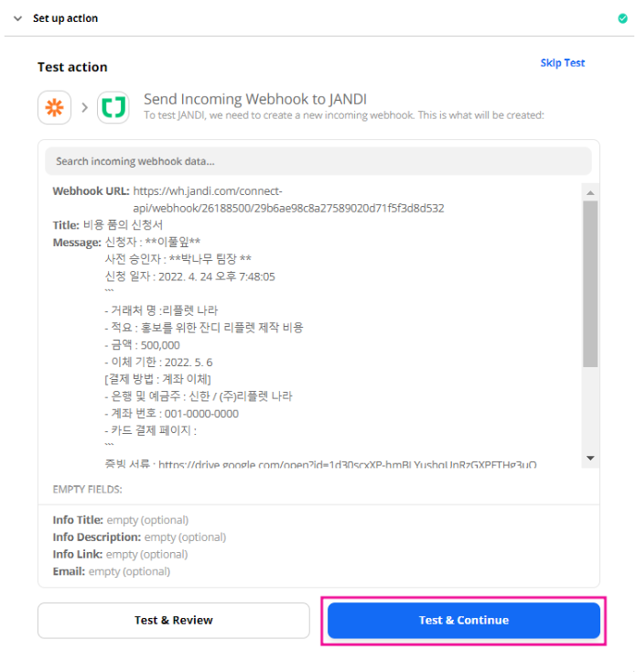Focus the Search incoming webhook data field
The width and height of the screenshot is (636, 672).
[x=318, y=161]
